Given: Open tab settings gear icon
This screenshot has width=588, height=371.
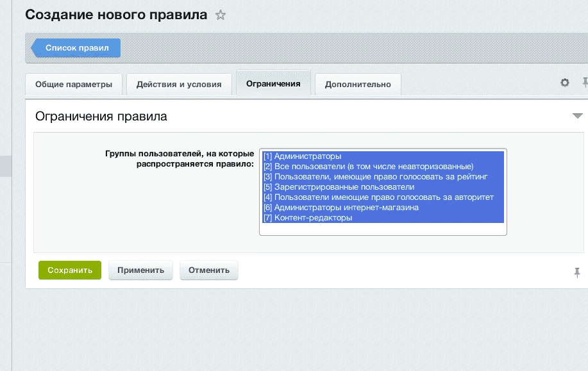Looking at the screenshot, I should pos(565,83).
